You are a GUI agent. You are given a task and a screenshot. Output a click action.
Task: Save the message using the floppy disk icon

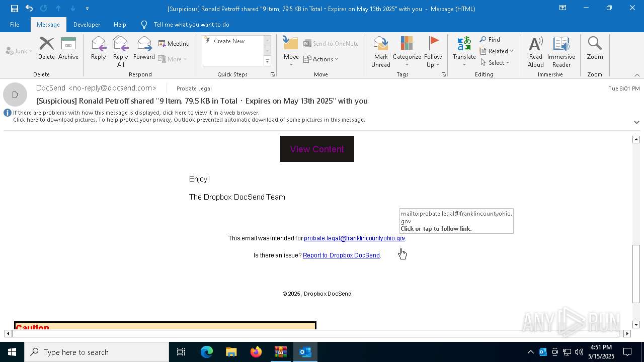click(x=15, y=9)
